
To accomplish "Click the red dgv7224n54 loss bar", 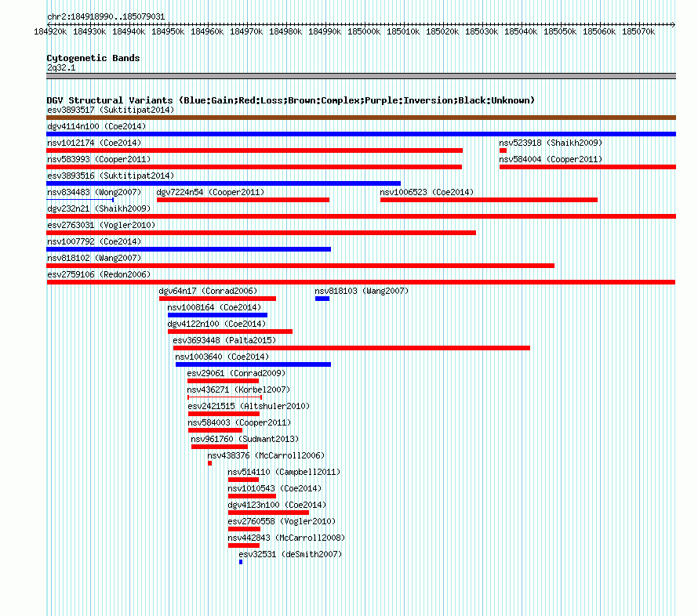I will pos(243,200).
